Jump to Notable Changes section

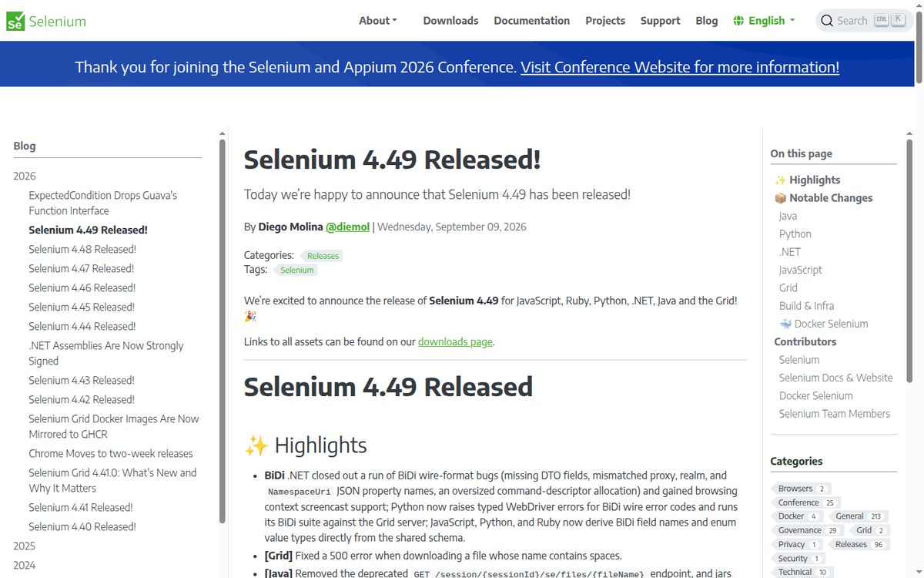824,198
